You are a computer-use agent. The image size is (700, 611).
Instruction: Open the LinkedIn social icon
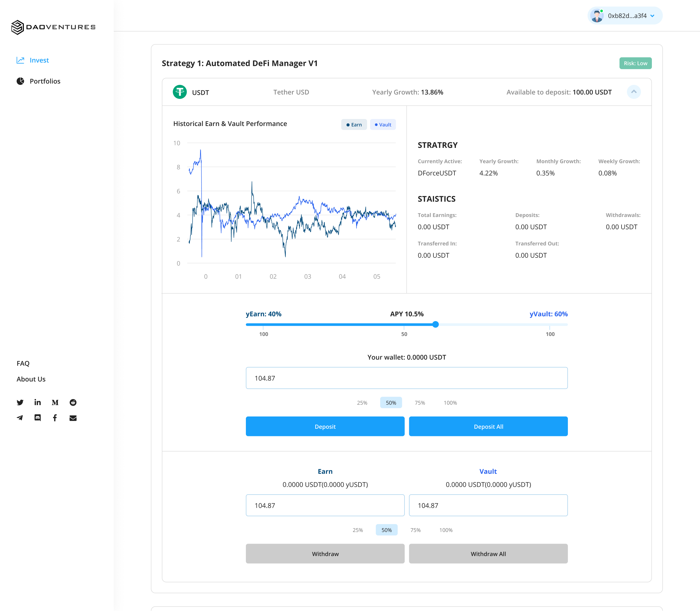pyautogui.click(x=38, y=403)
